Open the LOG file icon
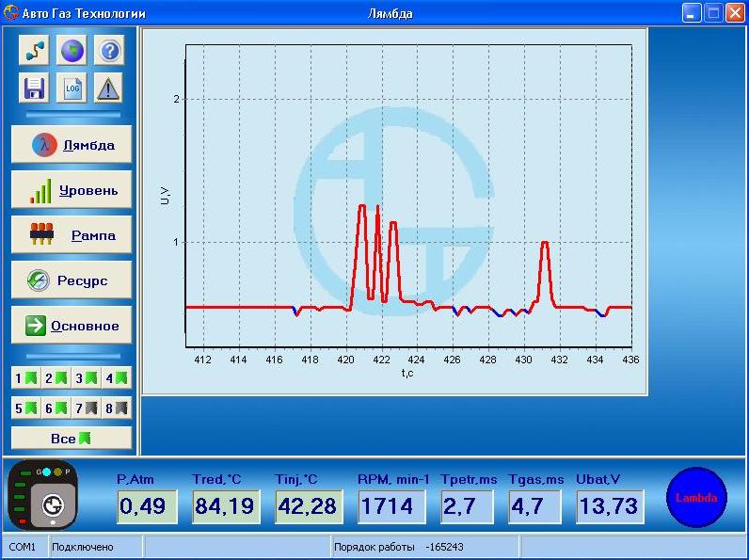749x560 pixels. [x=72, y=88]
